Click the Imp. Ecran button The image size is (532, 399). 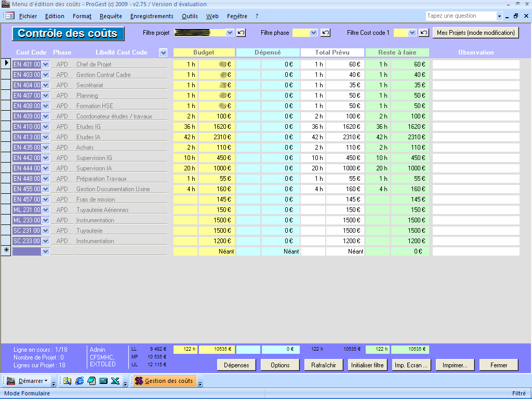click(411, 365)
